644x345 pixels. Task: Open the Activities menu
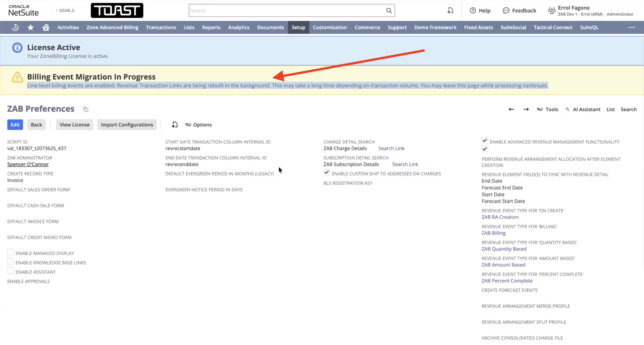tap(68, 28)
